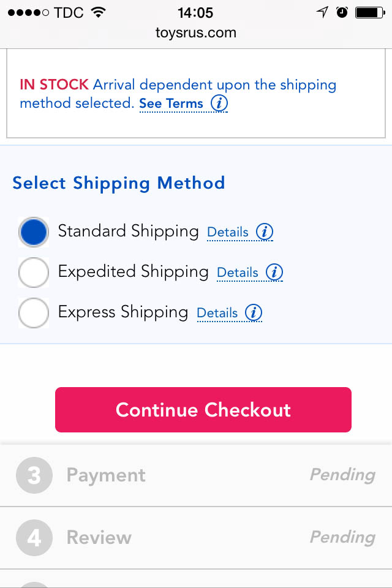Image resolution: width=392 pixels, height=588 pixels.
Task: Tap the step 4 Review number circle
Action: pyautogui.click(x=34, y=538)
